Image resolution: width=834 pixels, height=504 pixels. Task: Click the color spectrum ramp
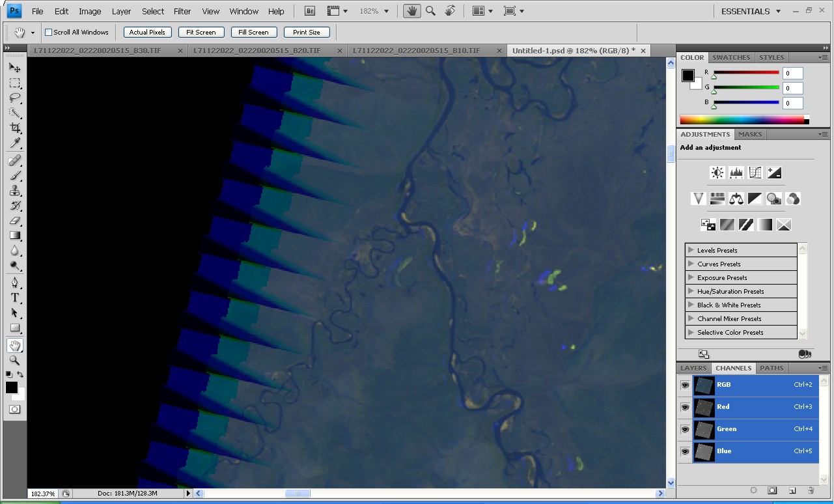(x=742, y=120)
